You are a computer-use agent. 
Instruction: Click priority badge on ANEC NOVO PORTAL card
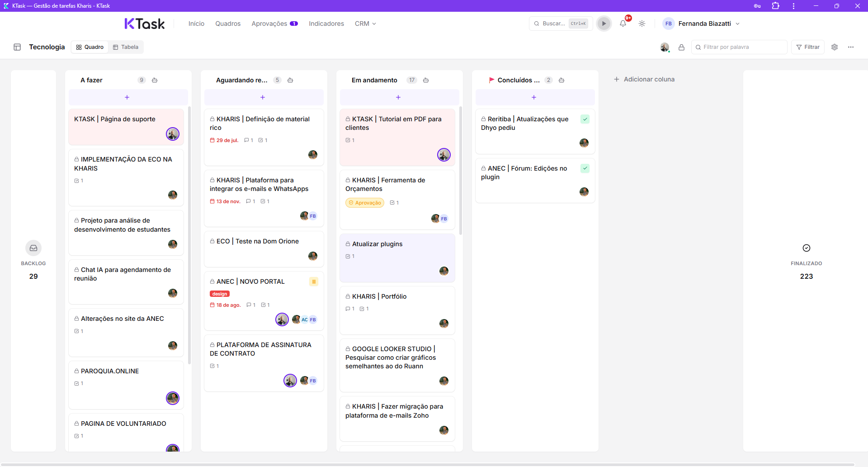tap(314, 281)
